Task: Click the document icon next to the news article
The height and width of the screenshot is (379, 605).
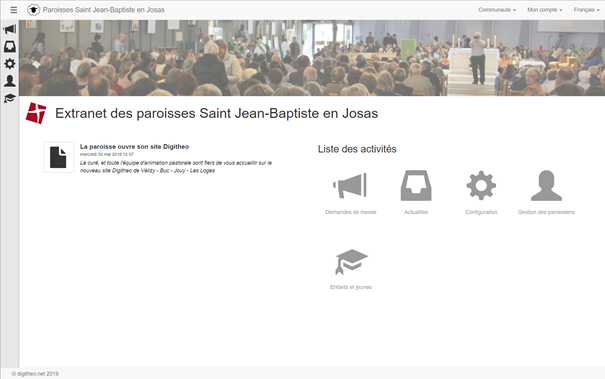Action: (58, 157)
